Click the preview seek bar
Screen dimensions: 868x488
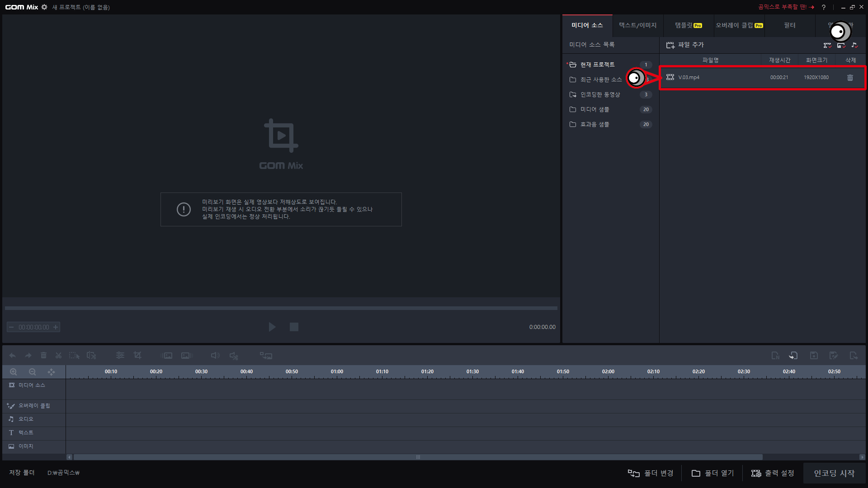(x=281, y=308)
